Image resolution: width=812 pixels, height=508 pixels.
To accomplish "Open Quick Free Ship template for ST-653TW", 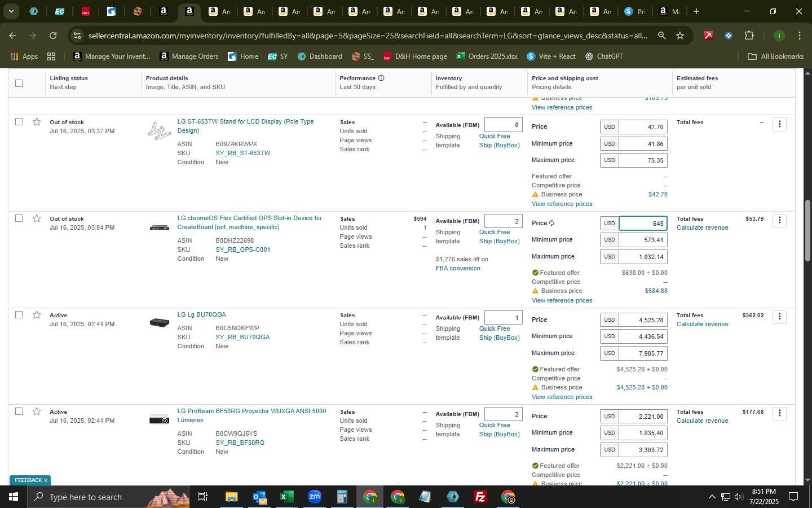I will (x=499, y=141).
